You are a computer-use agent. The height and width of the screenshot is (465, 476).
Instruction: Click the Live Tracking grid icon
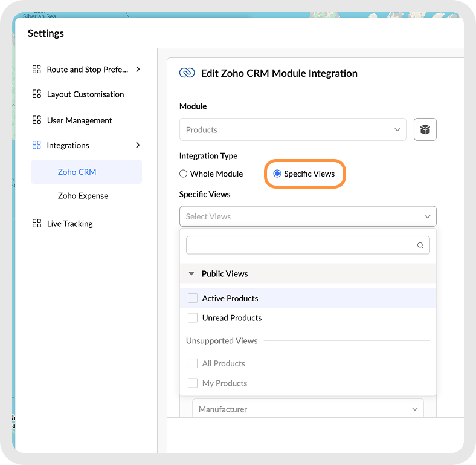[x=37, y=224]
